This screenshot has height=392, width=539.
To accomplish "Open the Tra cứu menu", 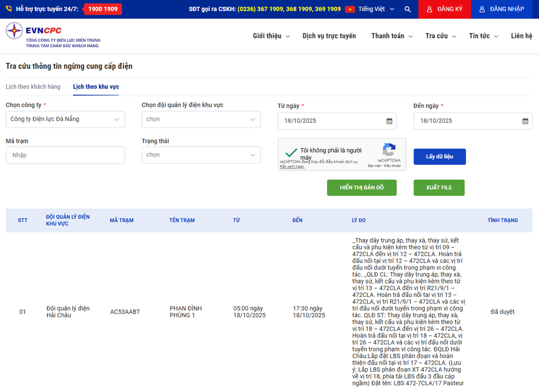I will click(441, 36).
